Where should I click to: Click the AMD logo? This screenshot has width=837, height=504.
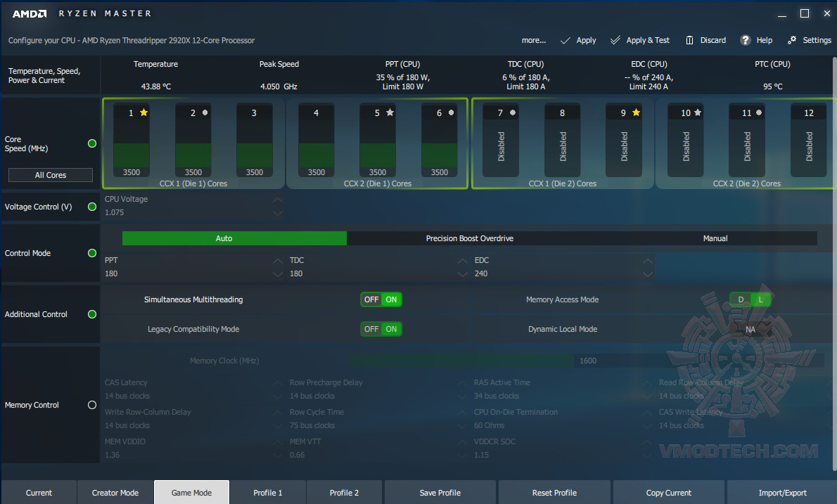point(30,14)
